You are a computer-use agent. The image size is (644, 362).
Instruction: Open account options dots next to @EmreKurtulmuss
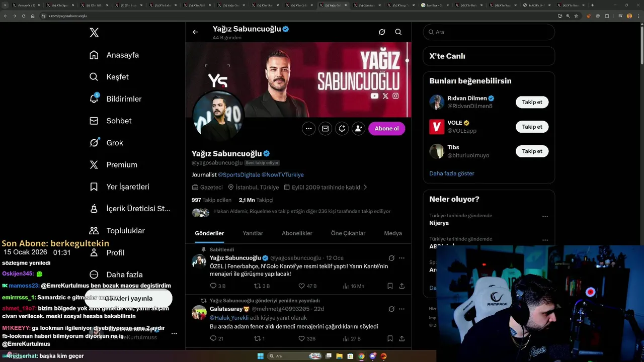174,333
